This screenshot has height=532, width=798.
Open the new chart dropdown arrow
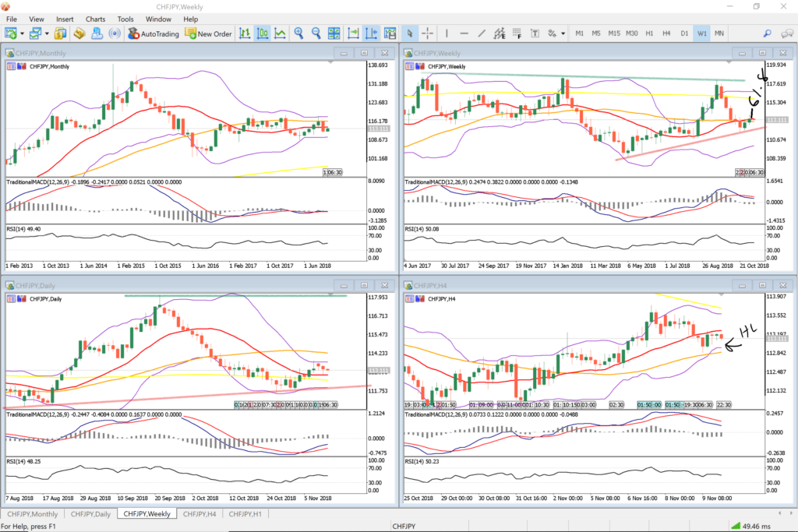(22, 33)
